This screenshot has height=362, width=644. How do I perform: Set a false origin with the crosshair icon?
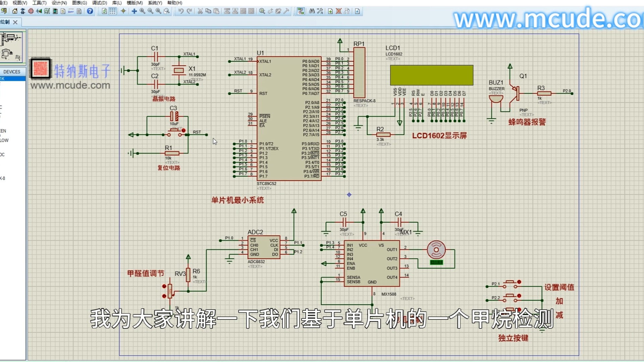coord(123,11)
